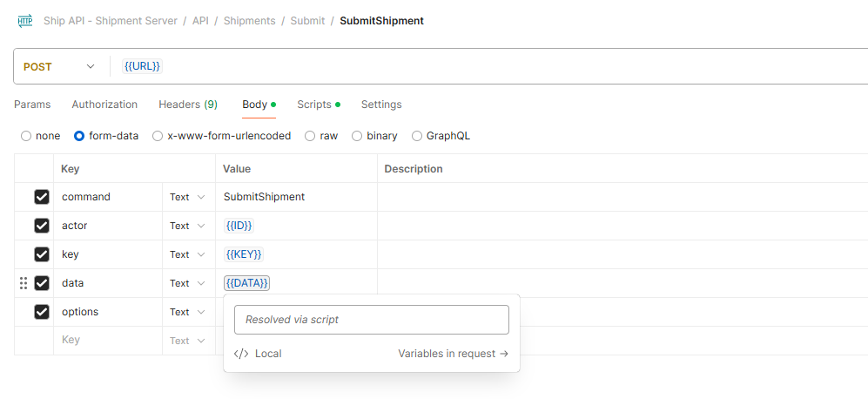Open the POST method dropdown
The image size is (868, 399).
[59, 66]
